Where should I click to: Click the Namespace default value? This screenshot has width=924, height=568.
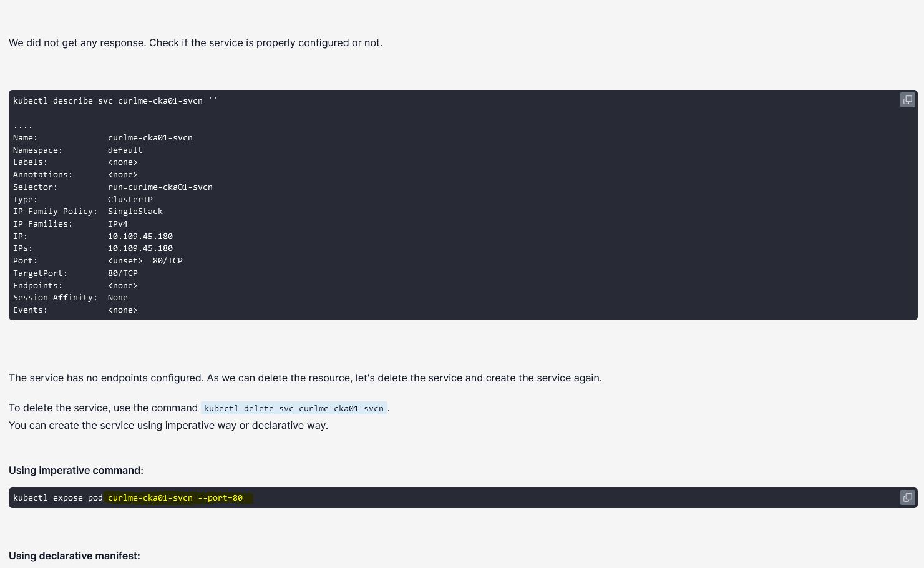point(125,150)
